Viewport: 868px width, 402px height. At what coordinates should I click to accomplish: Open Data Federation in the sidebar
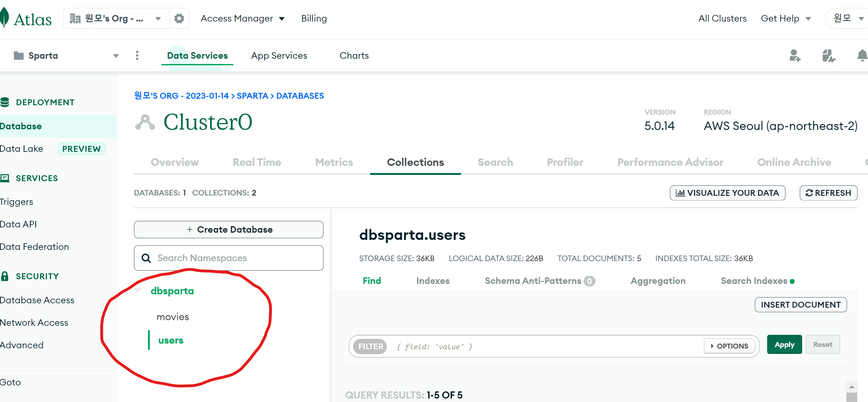click(34, 246)
